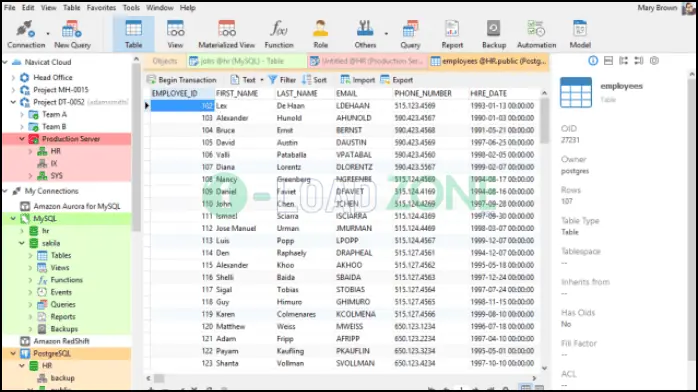
Task: Expand the sakila Tables node
Action: pos(30,255)
